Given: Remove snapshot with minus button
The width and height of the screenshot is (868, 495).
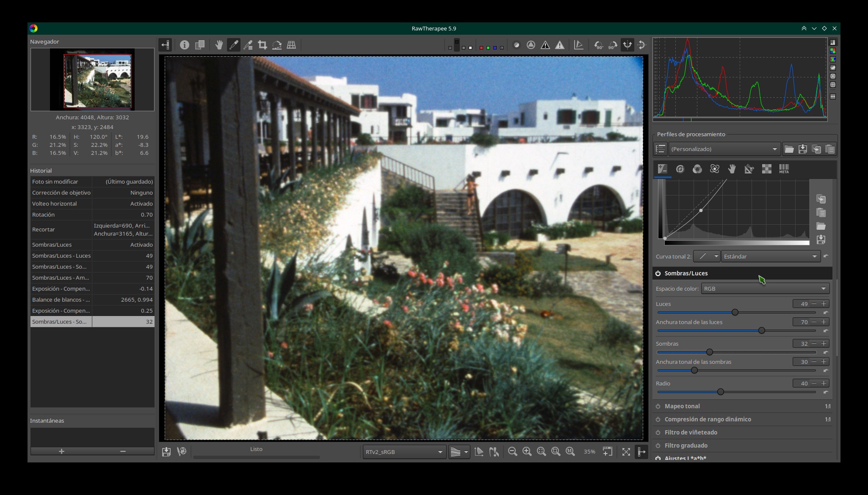Looking at the screenshot, I should [x=123, y=451].
